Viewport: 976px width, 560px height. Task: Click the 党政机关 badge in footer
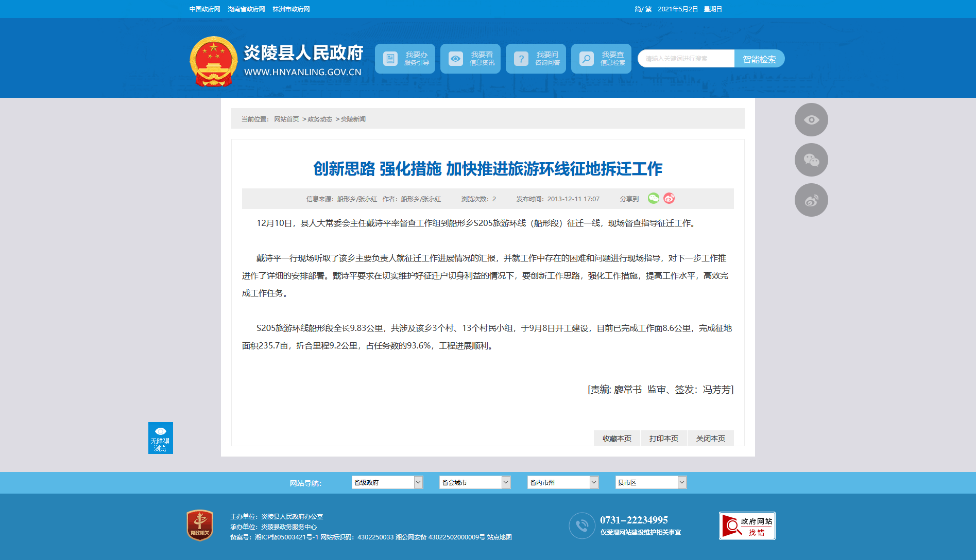(x=200, y=526)
